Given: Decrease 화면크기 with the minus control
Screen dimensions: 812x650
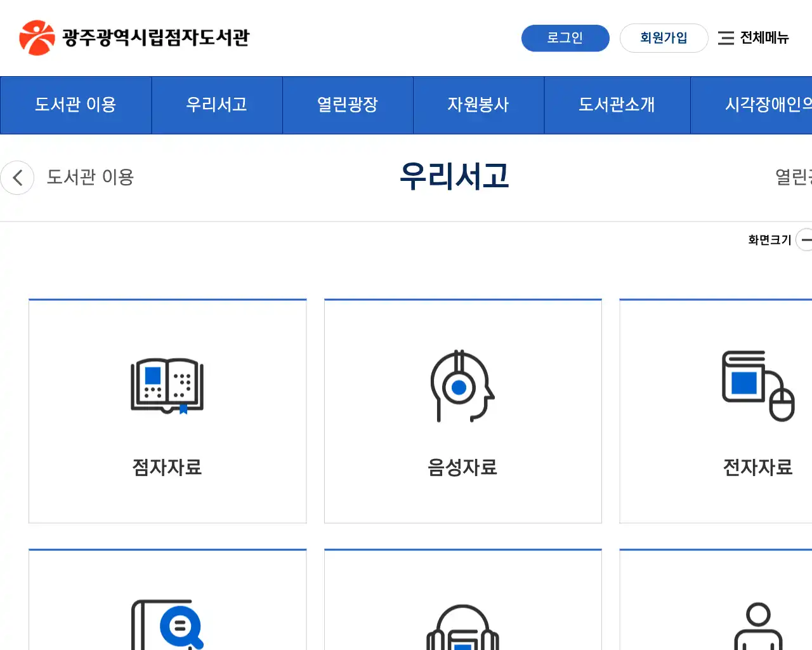Looking at the screenshot, I should [x=807, y=240].
